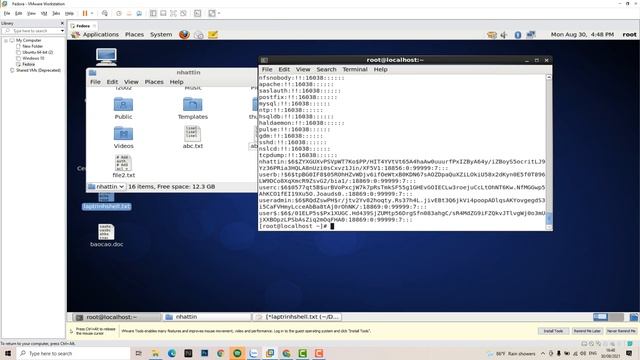The image size is (640, 360).
Task: Open the snapshot manager icon
Action: [139, 13]
